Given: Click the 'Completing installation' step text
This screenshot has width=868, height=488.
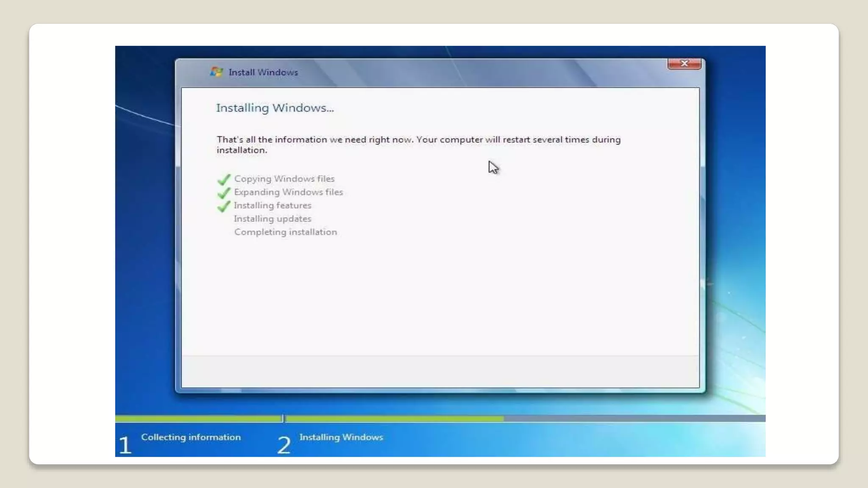Looking at the screenshot, I should point(285,232).
